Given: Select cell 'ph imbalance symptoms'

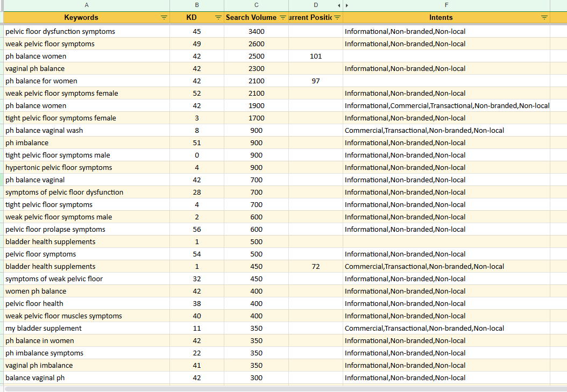Looking at the screenshot, I should 87,353.
